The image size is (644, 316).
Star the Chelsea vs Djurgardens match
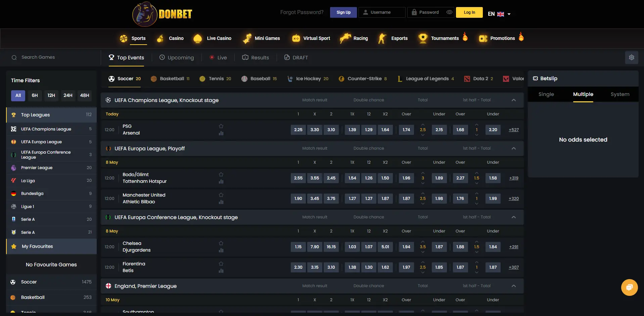click(x=221, y=243)
